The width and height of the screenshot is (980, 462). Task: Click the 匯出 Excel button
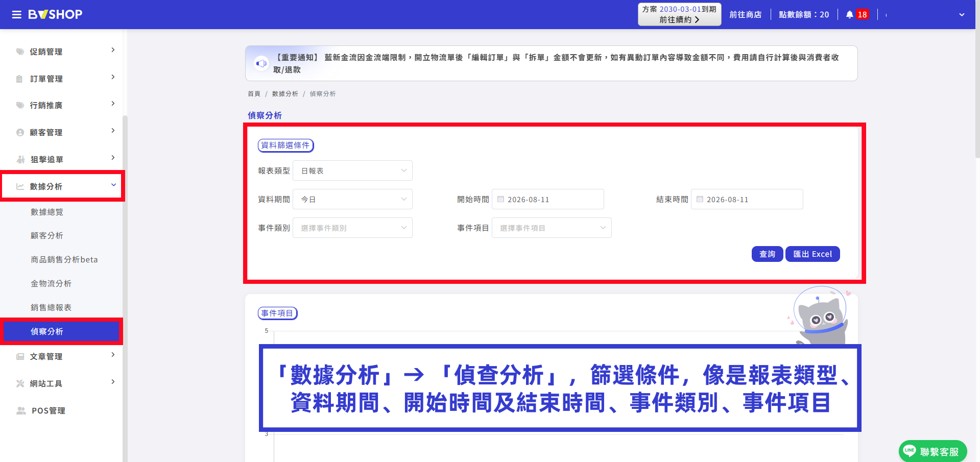812,254
